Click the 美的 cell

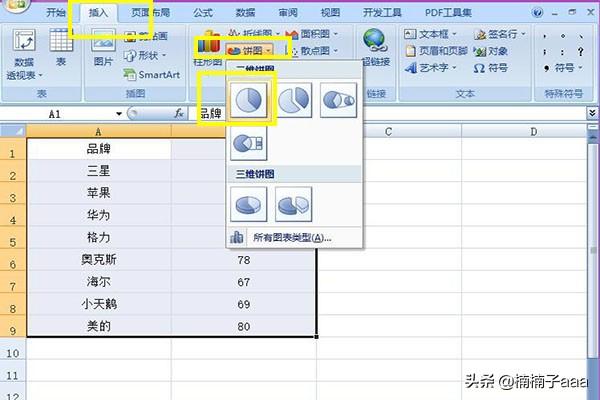(99, 326)
